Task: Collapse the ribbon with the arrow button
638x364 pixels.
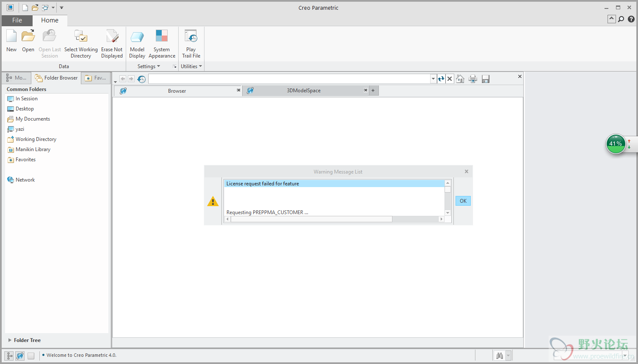Action: [x=612, y=19]
